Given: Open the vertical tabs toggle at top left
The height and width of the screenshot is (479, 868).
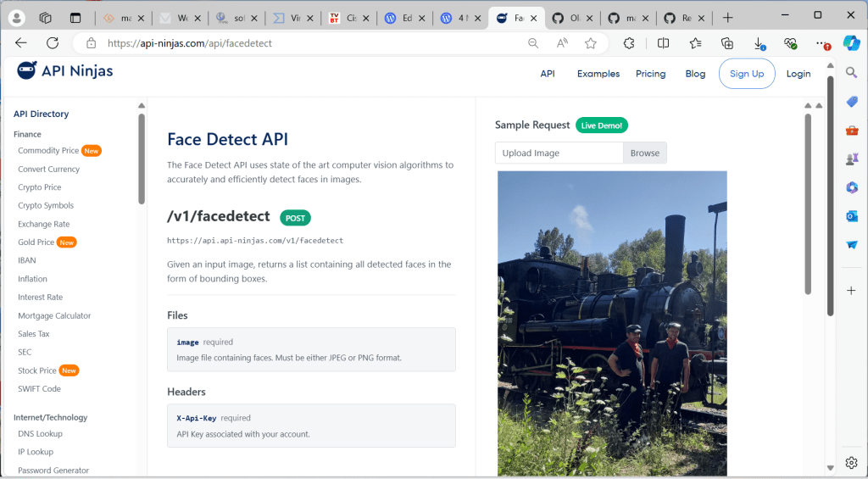Looking at the screenshot, I should tap(75, 18).
